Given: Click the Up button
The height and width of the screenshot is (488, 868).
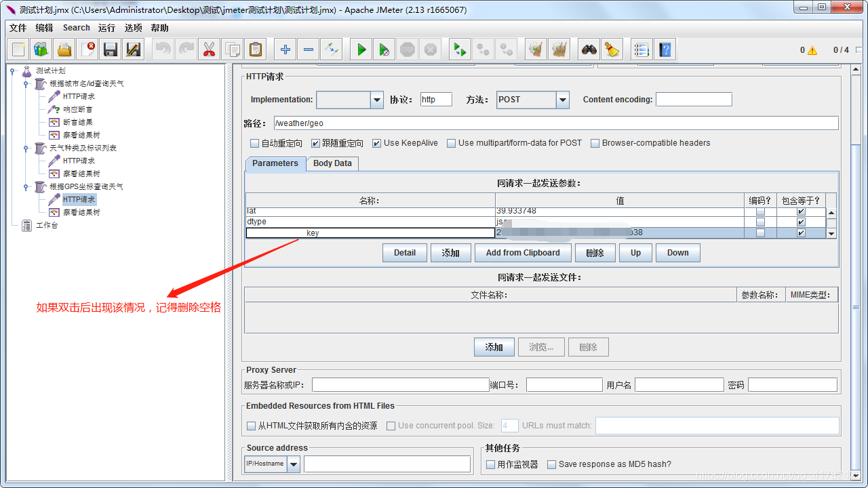Looking at the screenshot, I should pyautogui.click(x=635, y=253).
